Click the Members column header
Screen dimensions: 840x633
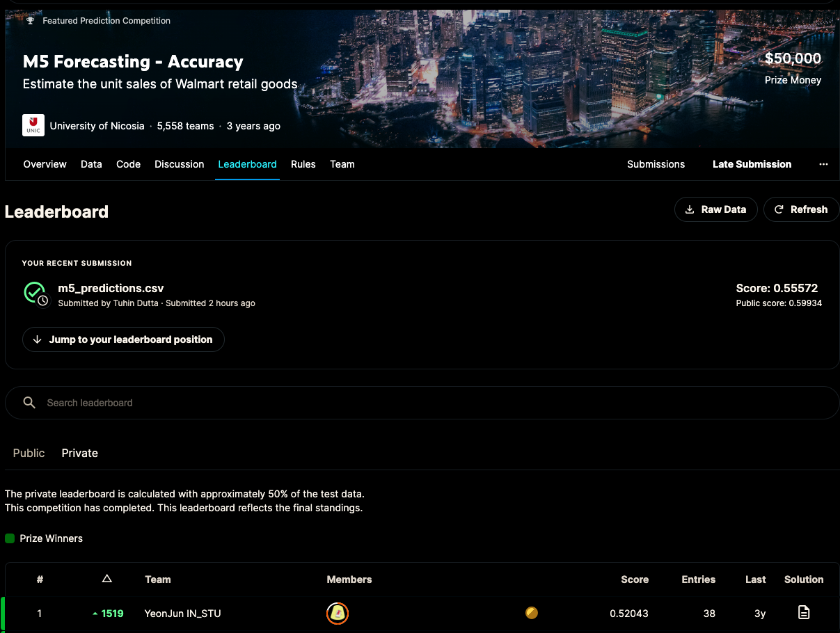[349, 579]
